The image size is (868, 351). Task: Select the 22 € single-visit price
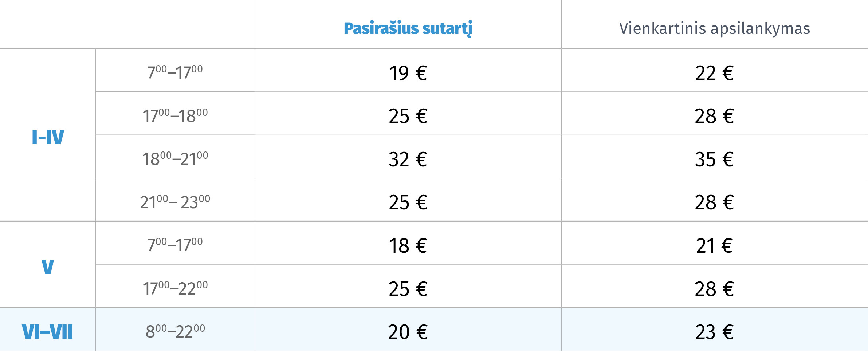coord(715,73)
